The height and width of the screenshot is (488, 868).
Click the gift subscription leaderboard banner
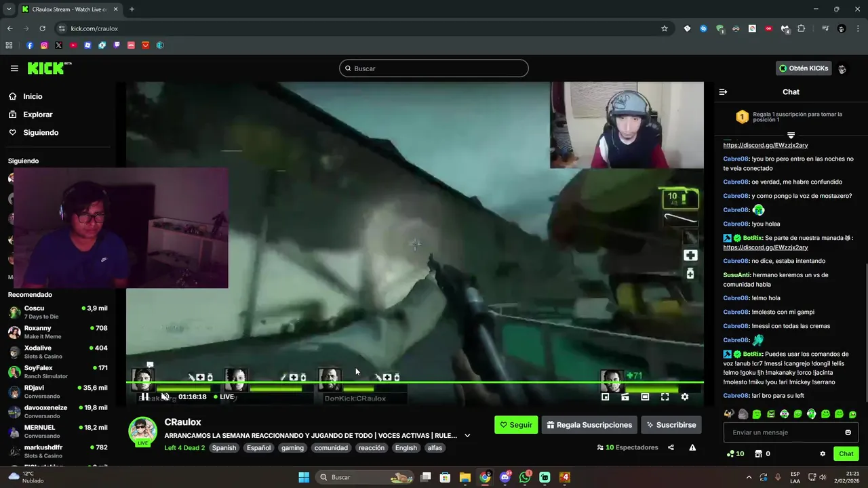click(x=791, y=118)
